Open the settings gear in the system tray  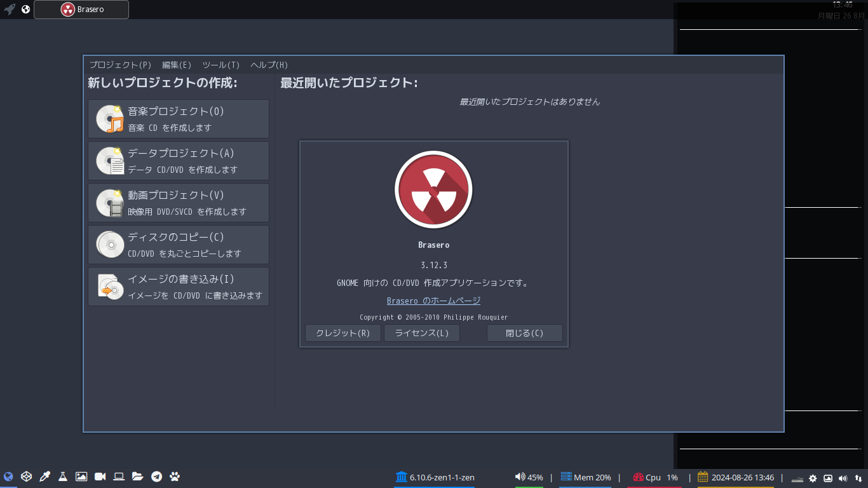(x=813, y=477)
